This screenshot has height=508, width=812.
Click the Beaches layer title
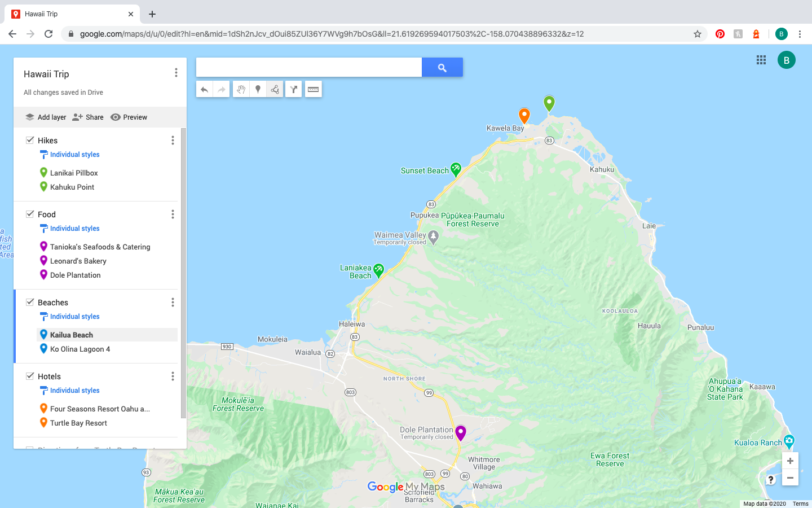53,303
